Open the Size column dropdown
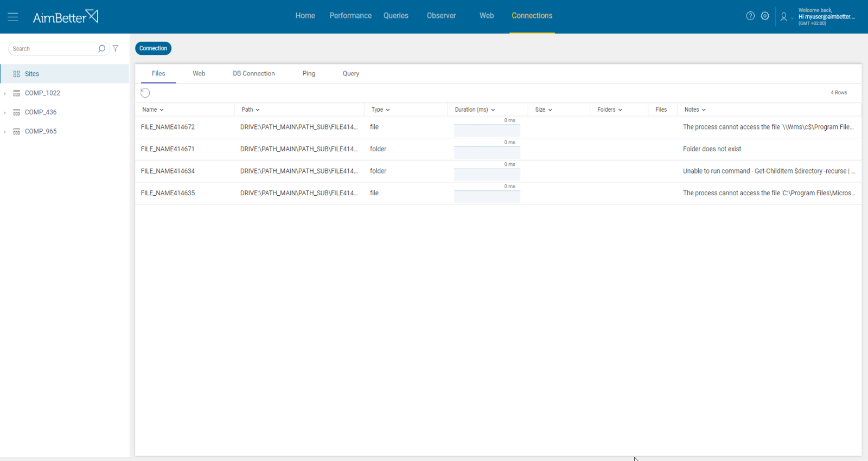 (550, 110)
